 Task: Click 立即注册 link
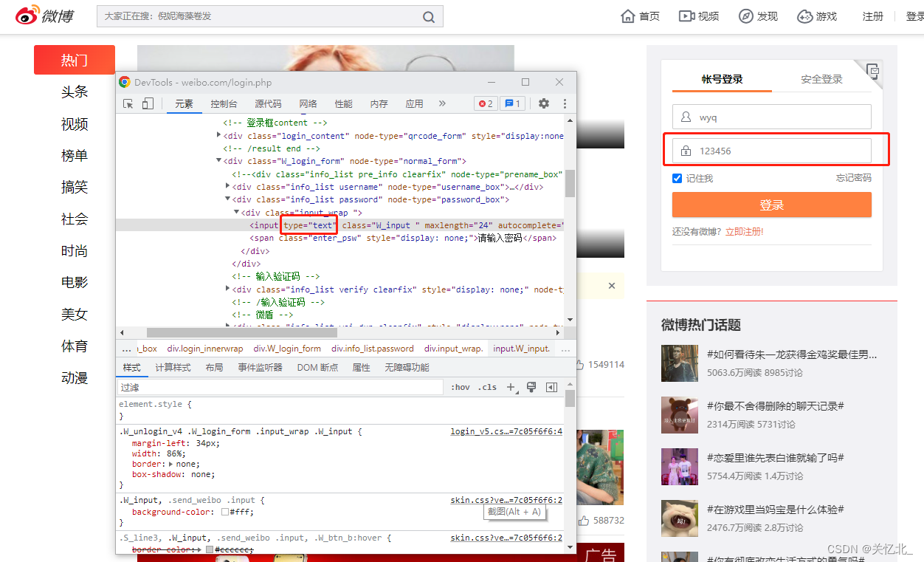[x=744, y=231]
